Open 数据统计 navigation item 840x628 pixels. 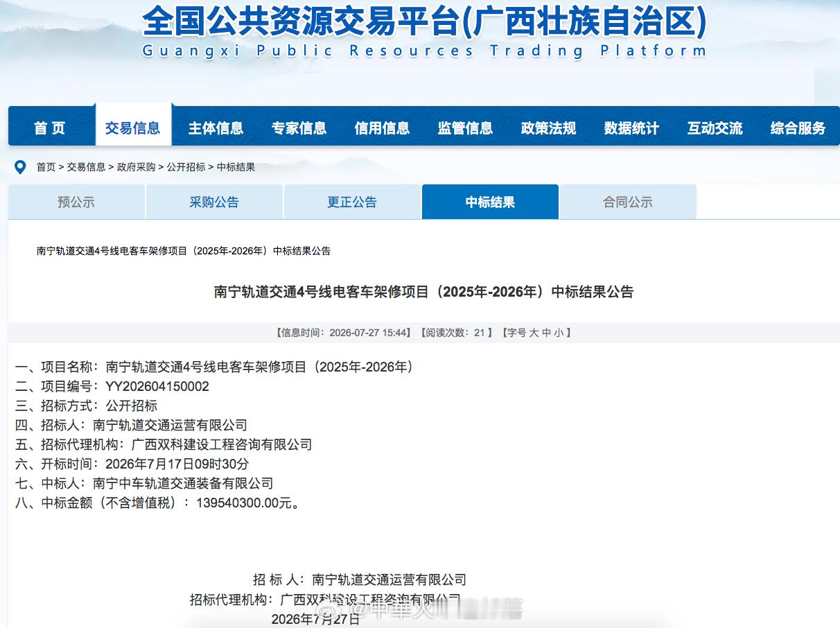click(631, 128)
